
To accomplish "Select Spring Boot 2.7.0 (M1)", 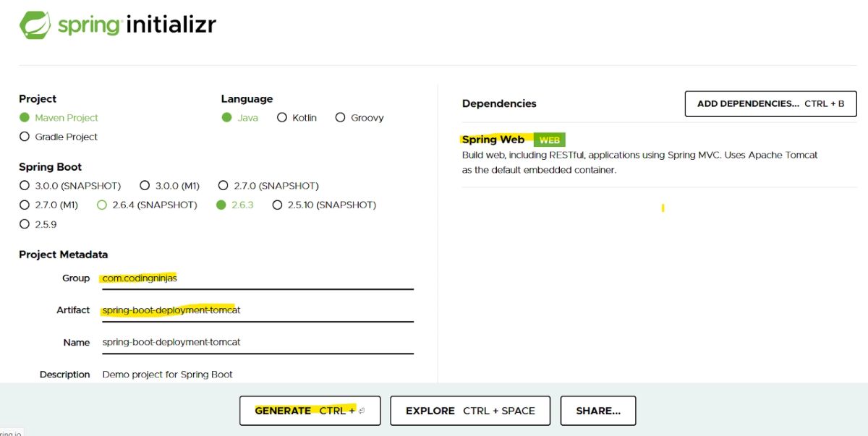I will tap(25, 205).
